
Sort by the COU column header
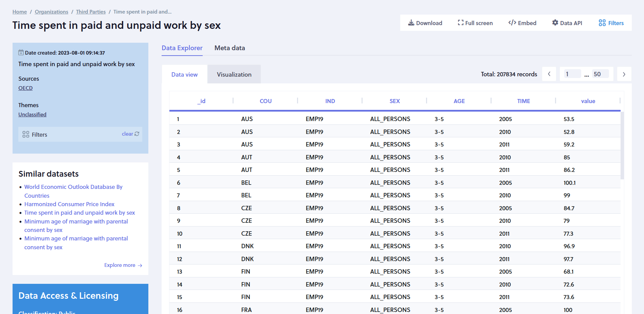click(265, 101)
